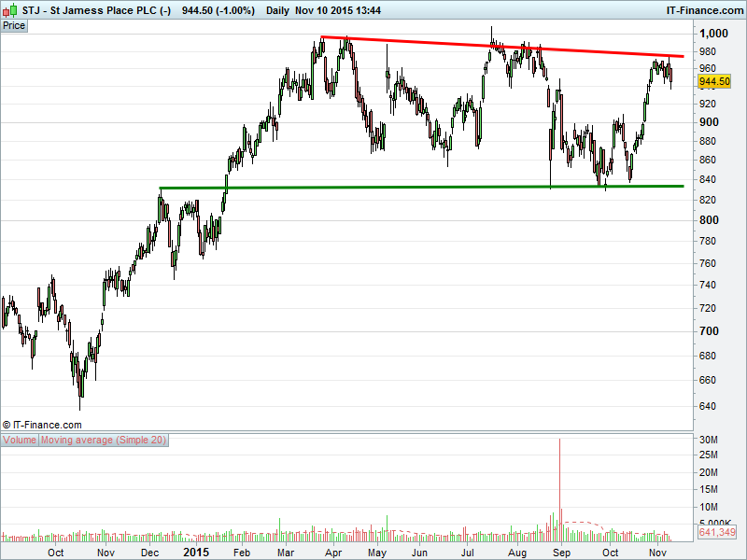Click the yellow 944.50 current price tag

pos(714,81)
